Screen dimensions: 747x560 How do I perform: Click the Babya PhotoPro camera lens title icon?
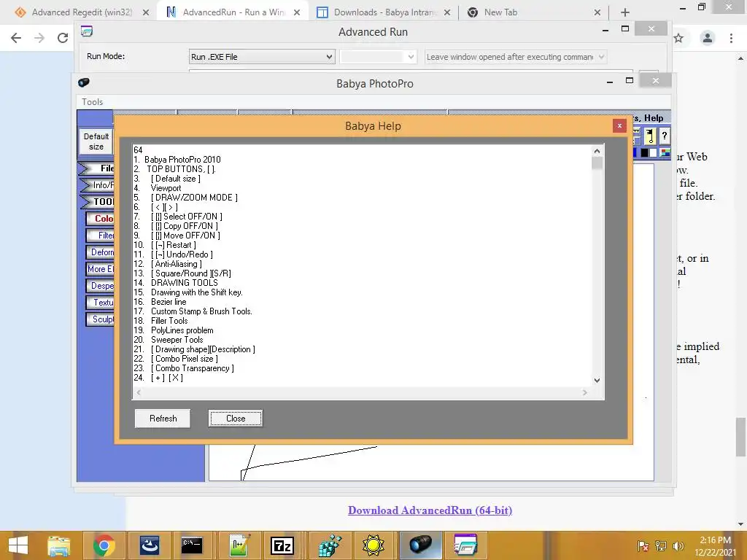tap(84, 82)
